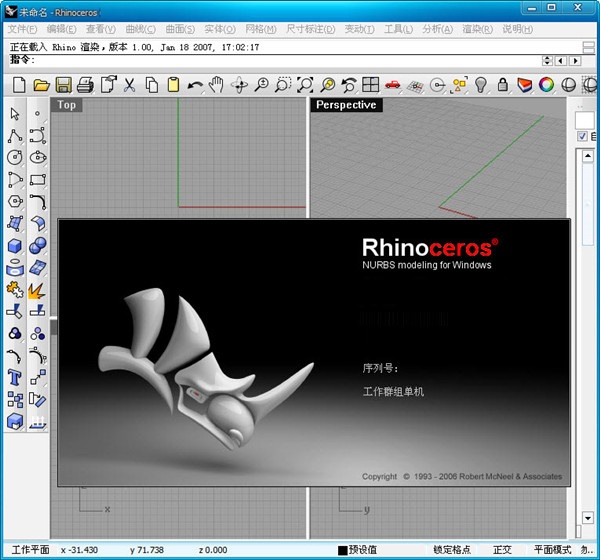Expand the command history dropdown arrow
This screenshot has height=560, width=600.
tap(547, 60)
